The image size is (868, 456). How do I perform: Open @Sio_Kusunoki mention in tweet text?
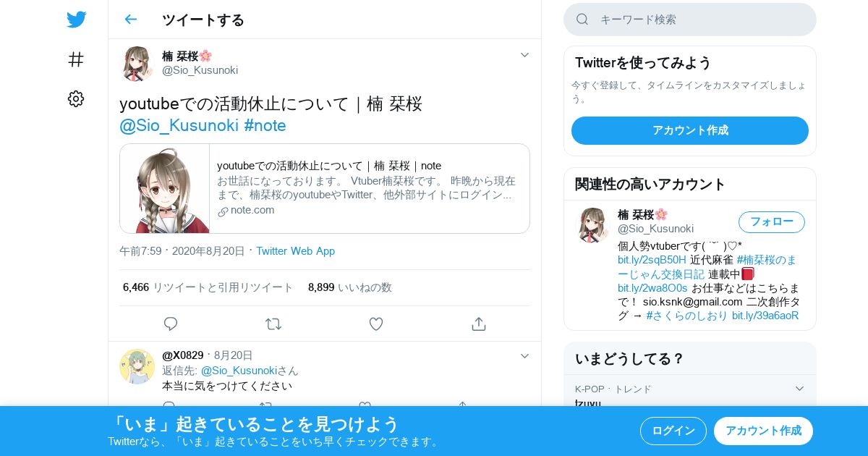coord(179,125)
